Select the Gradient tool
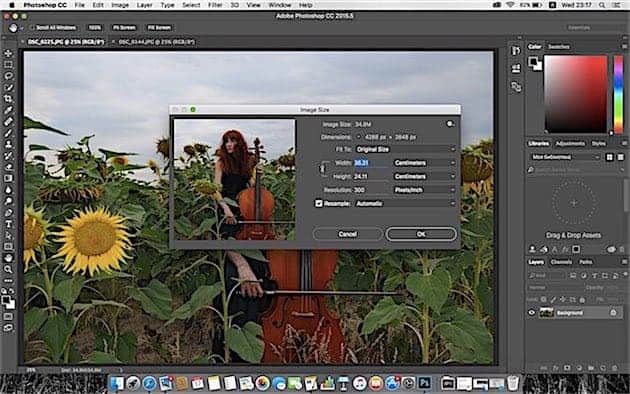 point(8,178)
